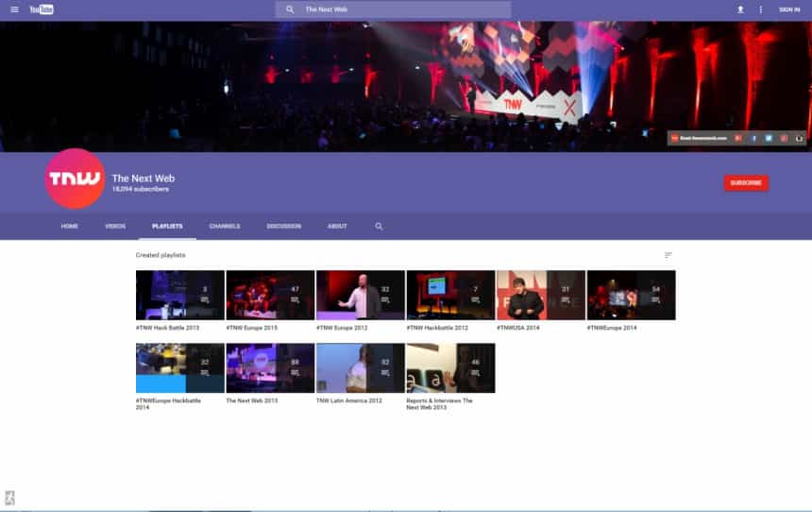Image resolution: width=812 pixels, height=512 pixels.
Task: Open the Discussion tab
Action: point(284,226)
